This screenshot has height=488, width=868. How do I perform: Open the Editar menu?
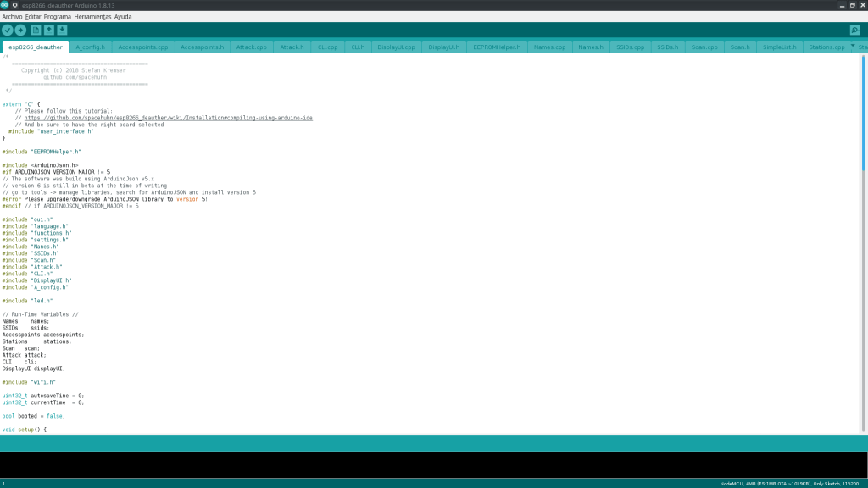[x=33, y=17]
